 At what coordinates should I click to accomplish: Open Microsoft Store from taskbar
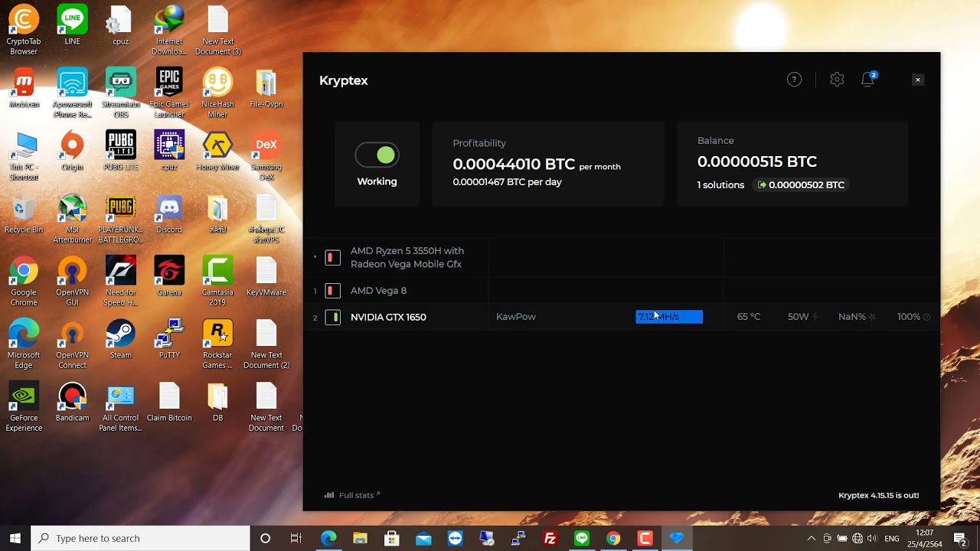(392, 538)
